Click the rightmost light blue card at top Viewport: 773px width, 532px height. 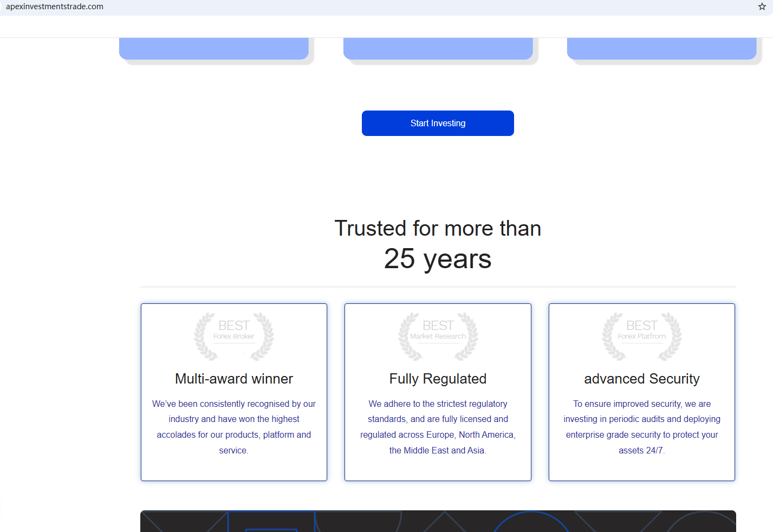point(661,48)
